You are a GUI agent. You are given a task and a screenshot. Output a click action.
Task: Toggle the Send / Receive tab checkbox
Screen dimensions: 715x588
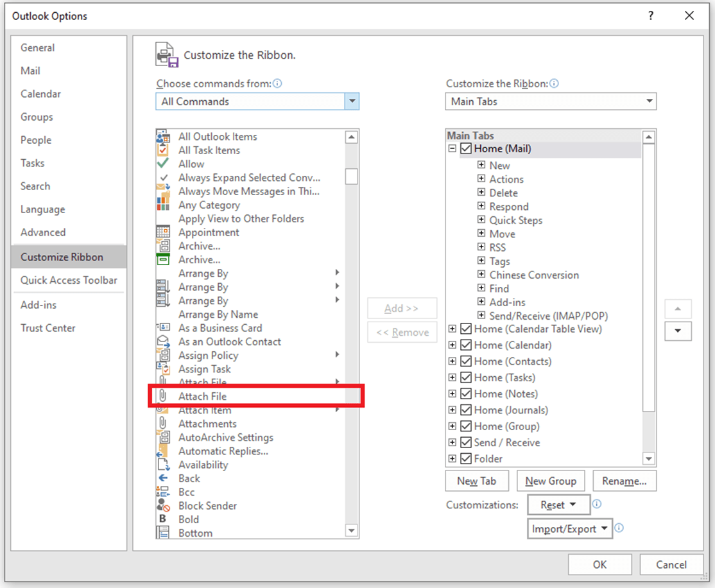tap(466, 442)
